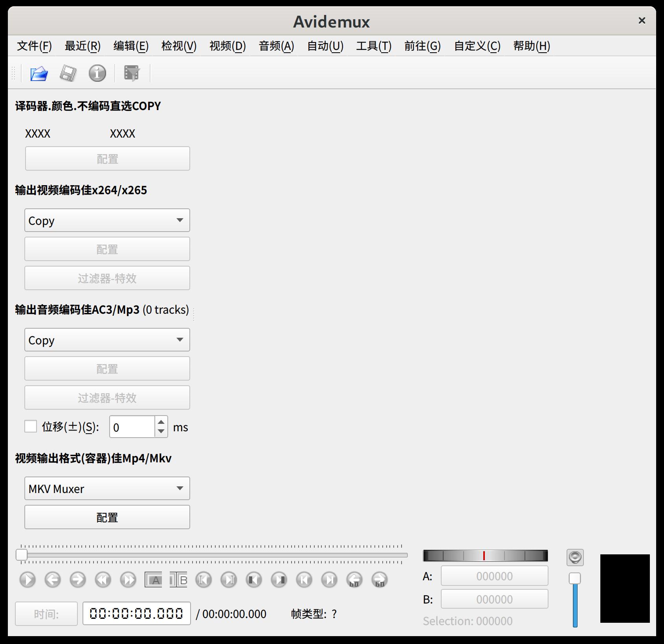The height and width of the screenshot is (644, 664).
Task: Click 配置 below the MKV Muxer dropdown
Action: pyautogui.click(x=107, y=517)
